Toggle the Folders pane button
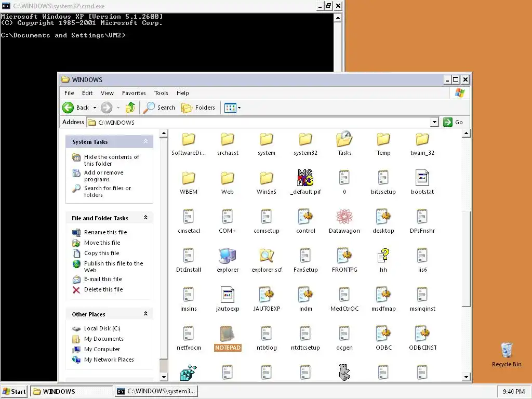 tap(198, 108)
